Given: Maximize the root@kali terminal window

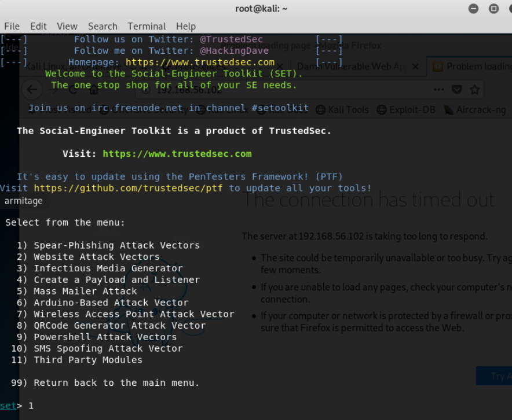Looking at the screenshot, I should coord(493,9).
